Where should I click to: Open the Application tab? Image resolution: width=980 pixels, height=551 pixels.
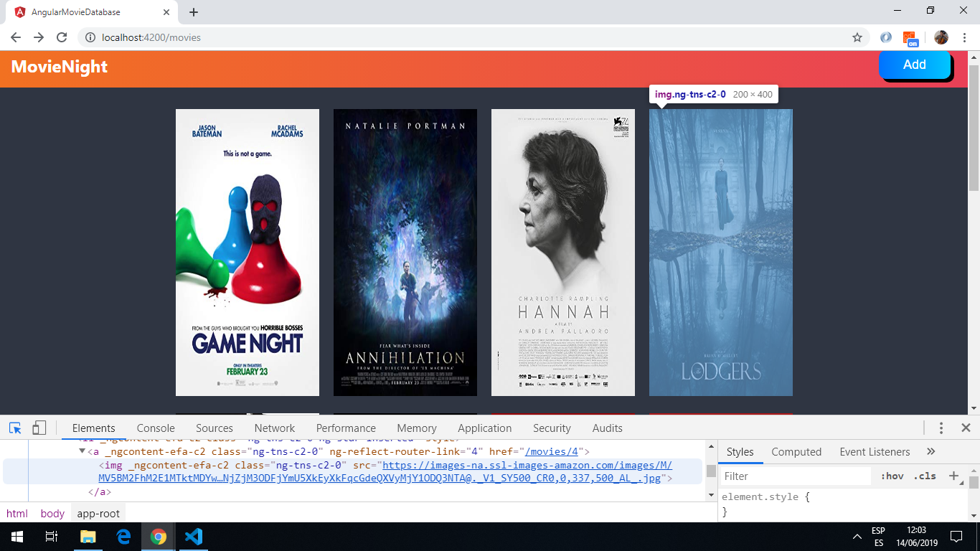click(485, 428)
